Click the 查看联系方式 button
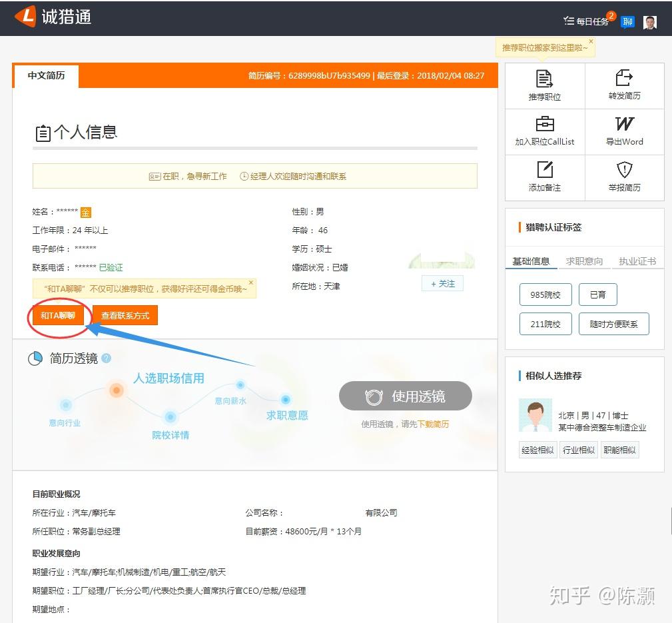 125,316
